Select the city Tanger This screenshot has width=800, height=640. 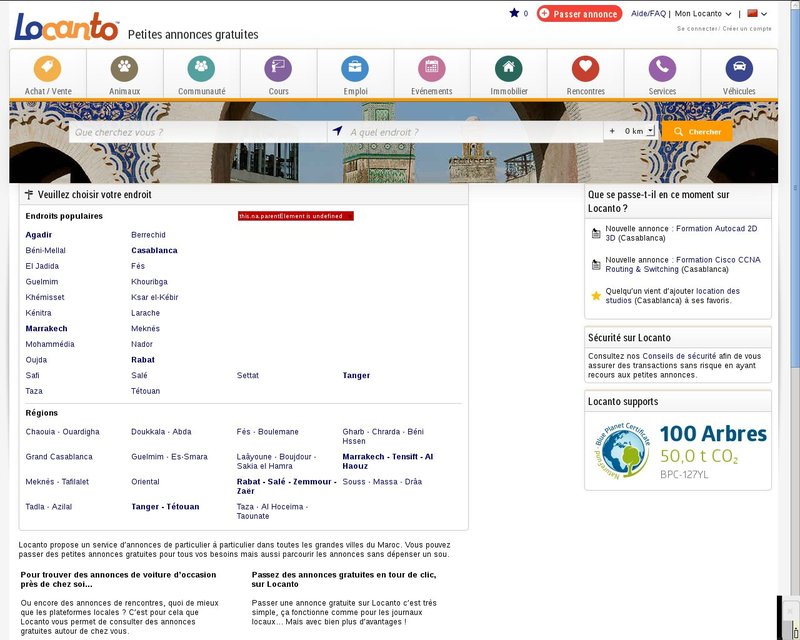[356, 376]
